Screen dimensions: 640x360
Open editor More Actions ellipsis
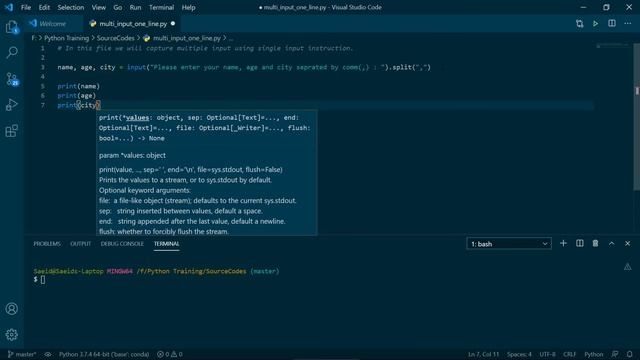[628, 24]
